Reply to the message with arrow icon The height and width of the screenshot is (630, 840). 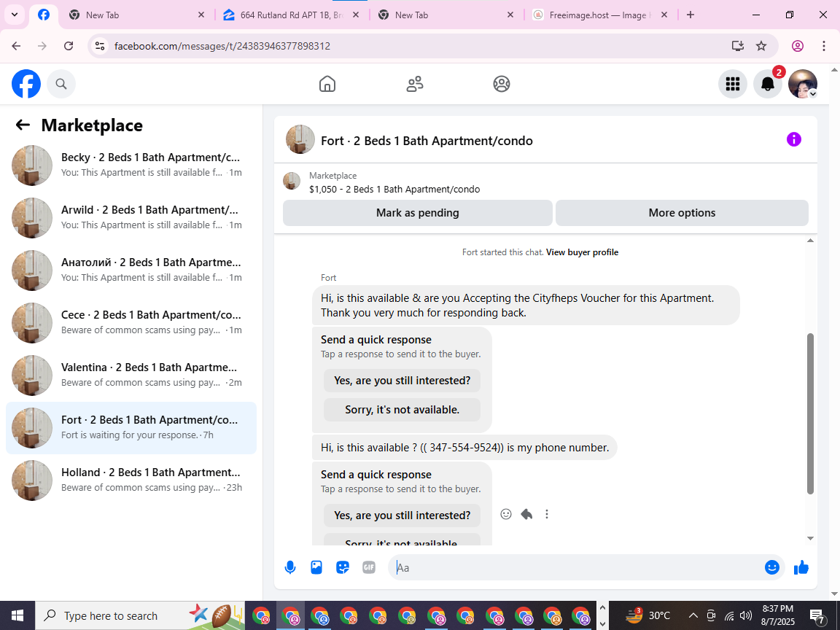click(x=526, y=514)
